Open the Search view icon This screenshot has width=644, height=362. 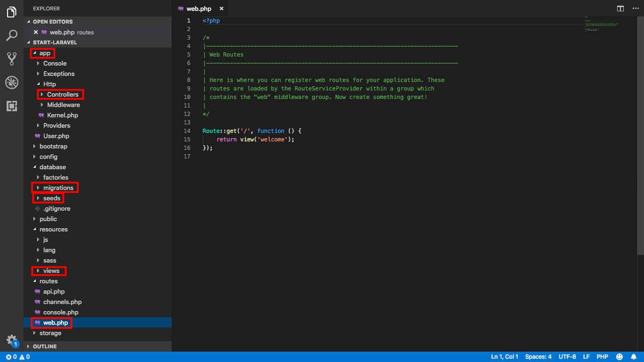(12, 35)
